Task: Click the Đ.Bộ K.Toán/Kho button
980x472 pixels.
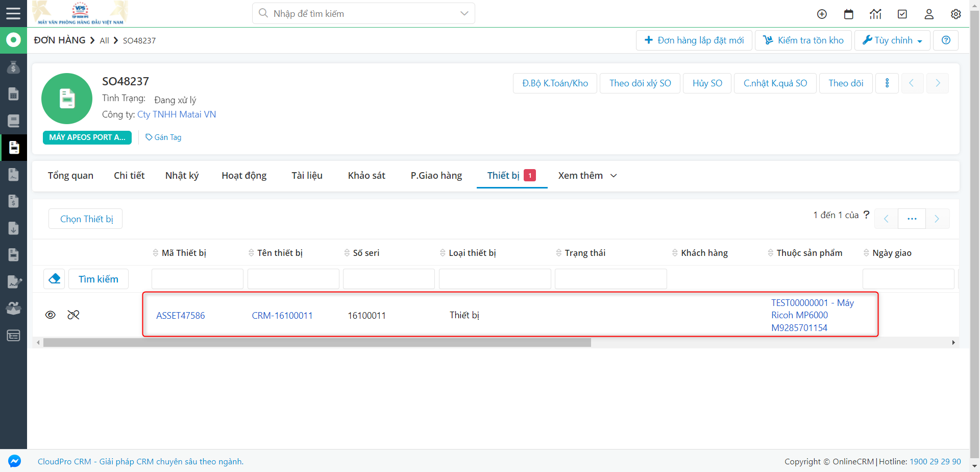Action: pos(555,83)
